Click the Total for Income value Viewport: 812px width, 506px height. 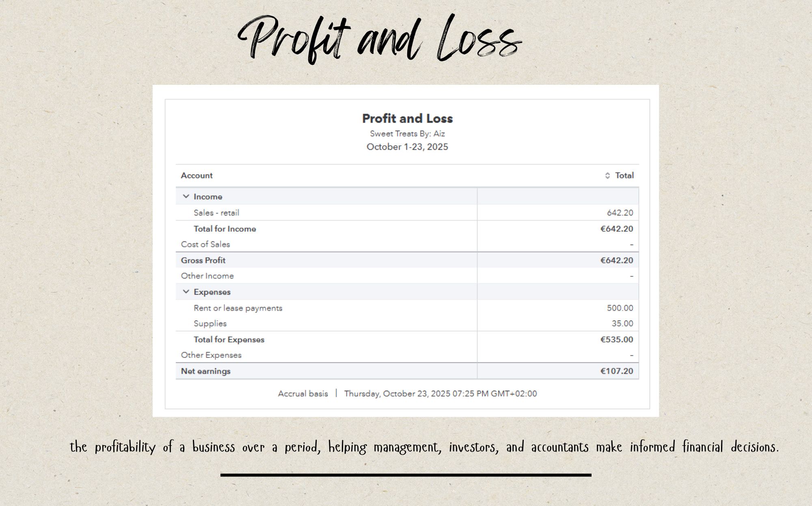pyautogui.click(x=616, y=229)
